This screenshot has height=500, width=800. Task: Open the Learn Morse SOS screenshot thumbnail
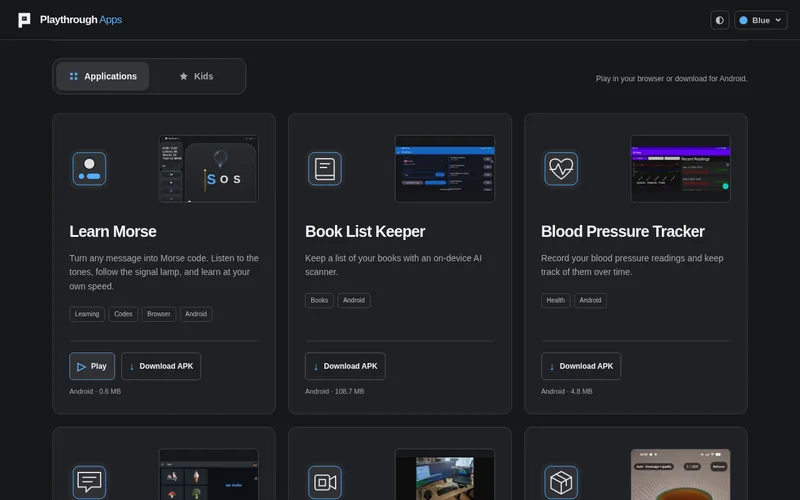[208, 169]
